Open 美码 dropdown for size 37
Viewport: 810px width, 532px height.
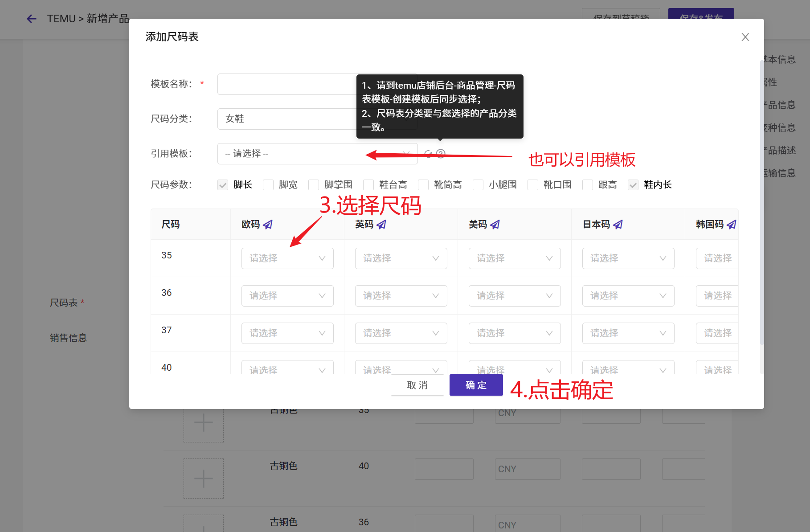click(515, 333)
